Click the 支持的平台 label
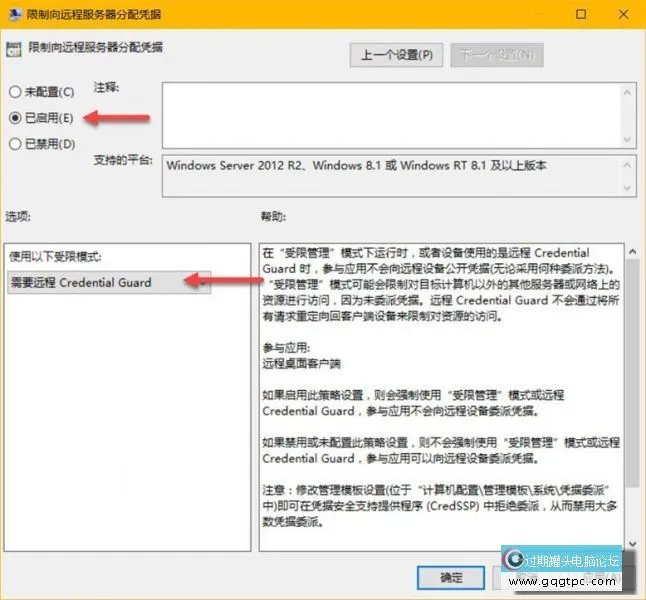Viewport: 646px width, 600px height. tap(123, 159)
